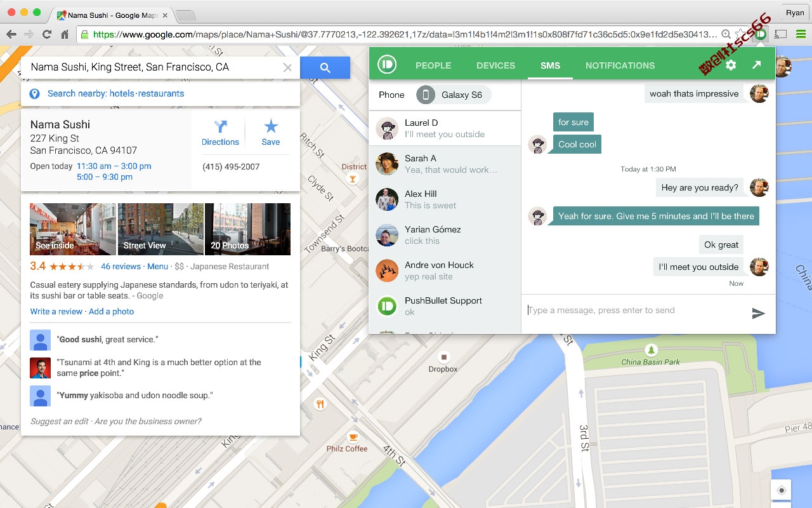
Task: Click the "Cool cool" message bubble
Action: click(x=577, y=144)
